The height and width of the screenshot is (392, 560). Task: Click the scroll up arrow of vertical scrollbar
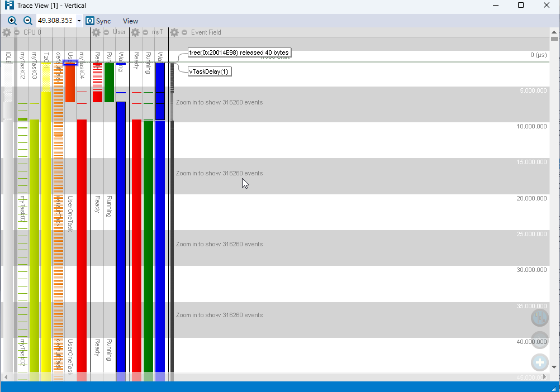(x=554, y=32)
